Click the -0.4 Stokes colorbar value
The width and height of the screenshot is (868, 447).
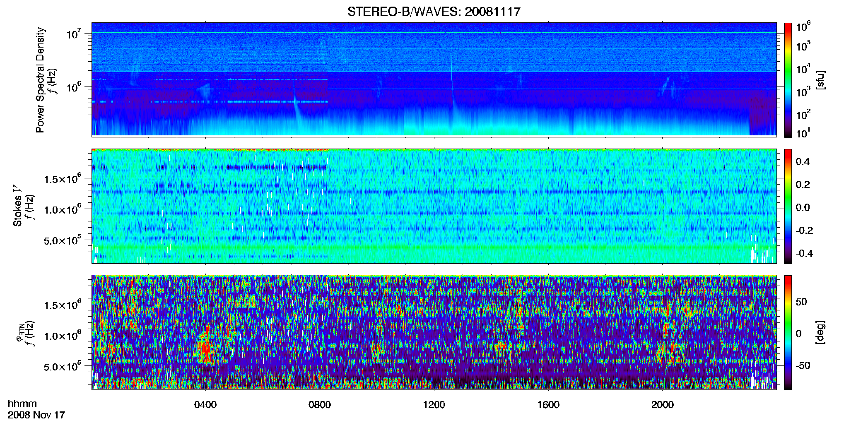coord(804,253)
